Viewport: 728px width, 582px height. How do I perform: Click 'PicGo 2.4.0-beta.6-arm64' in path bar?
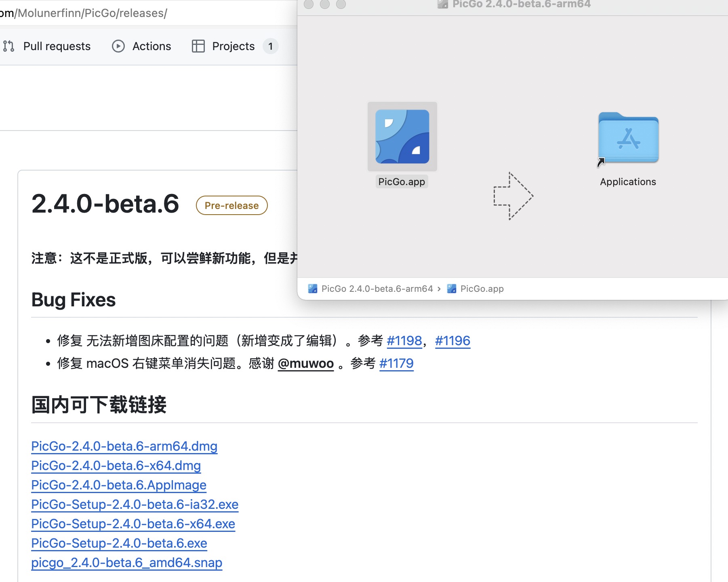[377, 289]
